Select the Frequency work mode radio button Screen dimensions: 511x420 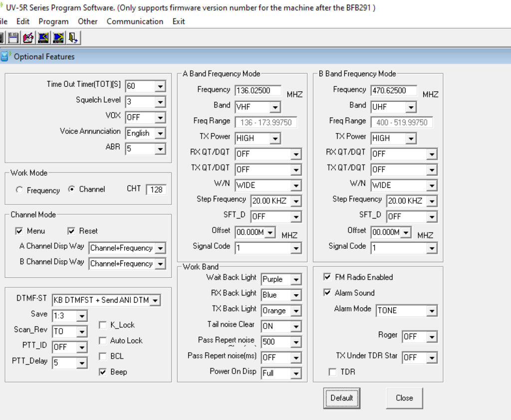[x=19, y=190]
